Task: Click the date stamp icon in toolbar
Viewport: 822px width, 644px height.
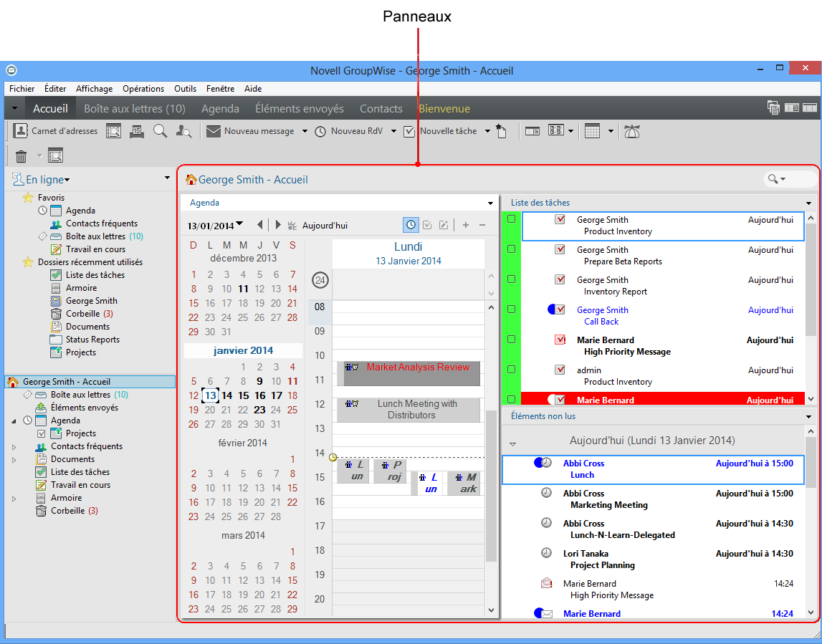Action: (136, 132)
